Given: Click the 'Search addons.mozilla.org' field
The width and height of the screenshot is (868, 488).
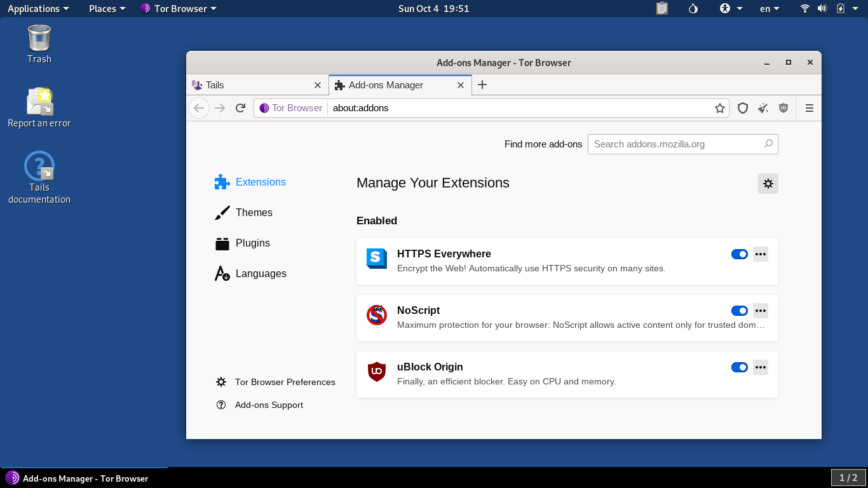Looking at the screenshot, I should click(683, 144).
